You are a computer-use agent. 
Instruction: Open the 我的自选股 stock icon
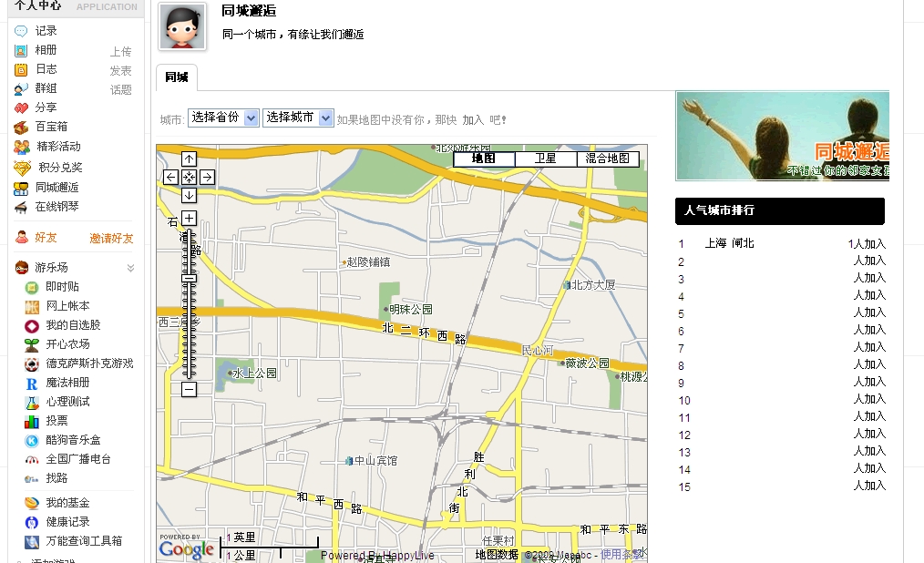pos(31,325)
